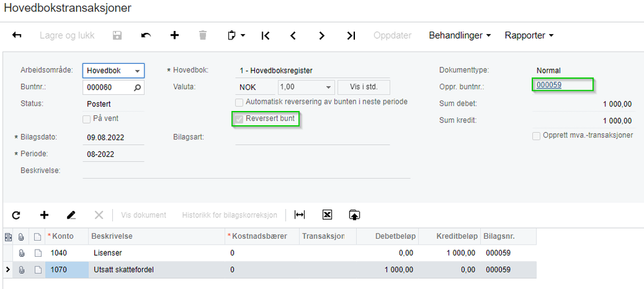This screenshot has width=644, height=289.
Task: Sort by the Kreditbeløp column header
Action: pyautogui.click(x=450, y=237)
